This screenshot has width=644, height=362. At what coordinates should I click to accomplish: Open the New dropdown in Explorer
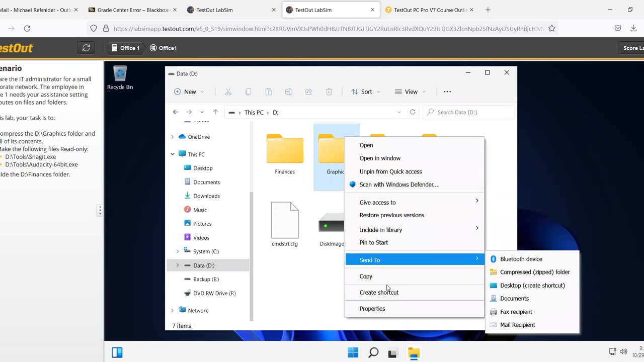pyautogui.click(x=189, y=92)
